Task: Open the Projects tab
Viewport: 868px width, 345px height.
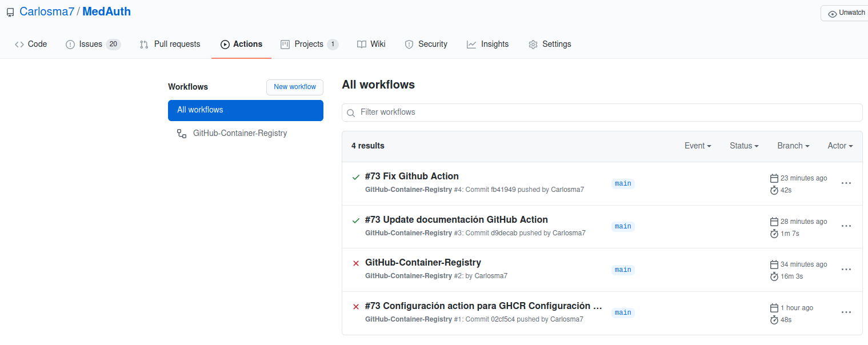Action: pos(309,44)
